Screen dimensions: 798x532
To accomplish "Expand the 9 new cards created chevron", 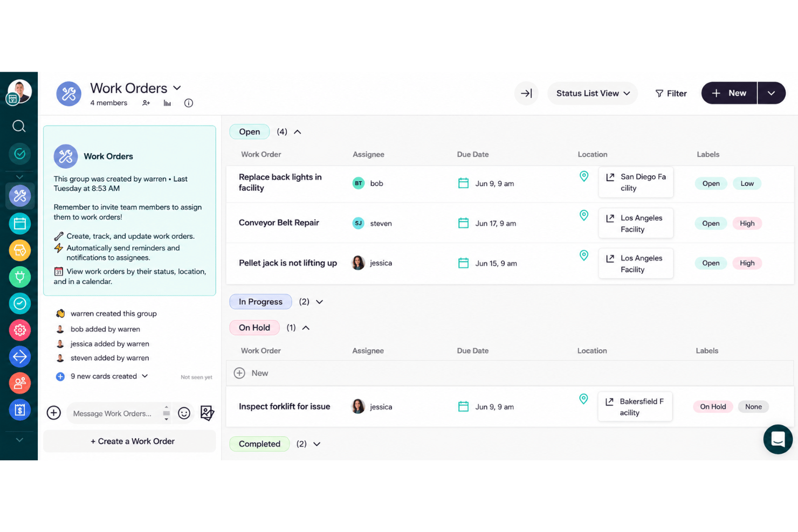I will 145,376.
